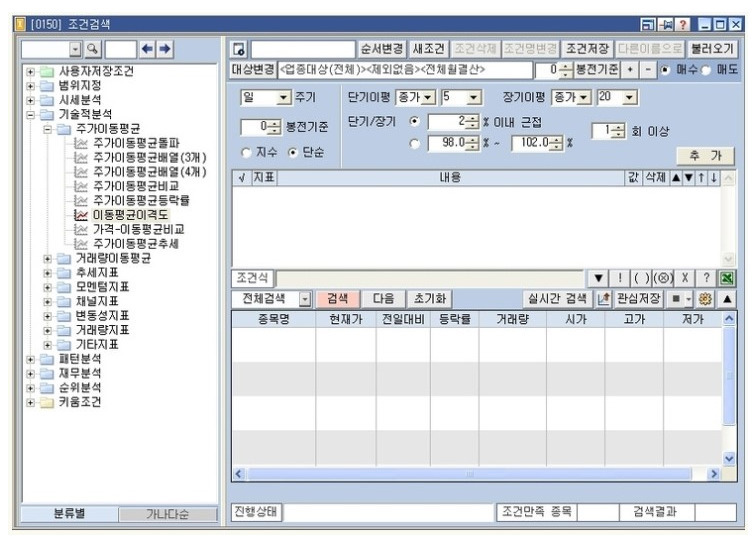This screenshot has width=756, height=543.
Task: Open the 전체검색 dropdown
Action: click(305, 299)
